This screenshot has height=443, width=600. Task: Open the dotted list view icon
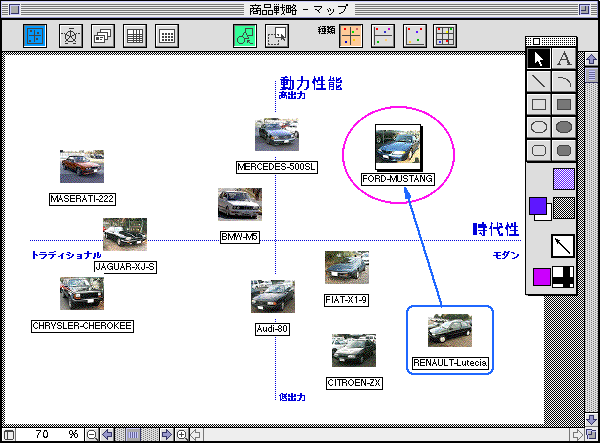click(x=167, y=36)
